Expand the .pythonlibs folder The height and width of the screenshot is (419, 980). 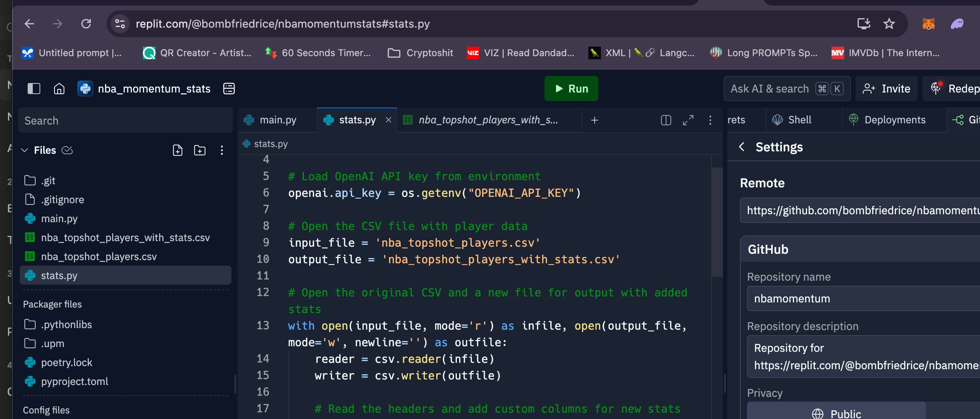(x=126, y=325)
